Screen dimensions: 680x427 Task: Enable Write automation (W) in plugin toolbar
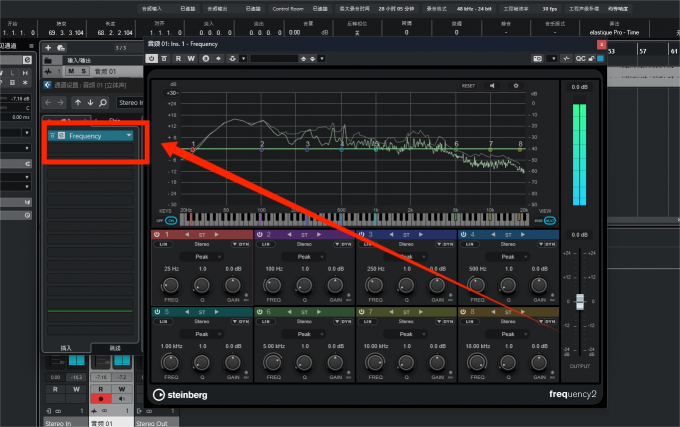pos(191,59)
